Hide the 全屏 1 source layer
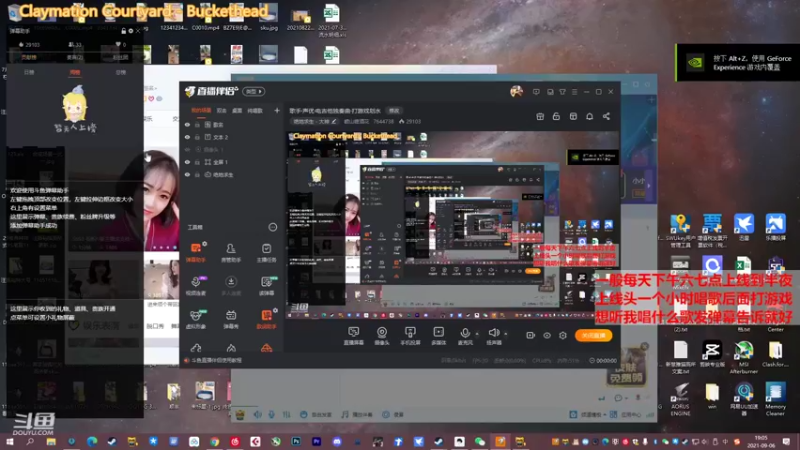The image size is (800, 450). coord(187,162)
